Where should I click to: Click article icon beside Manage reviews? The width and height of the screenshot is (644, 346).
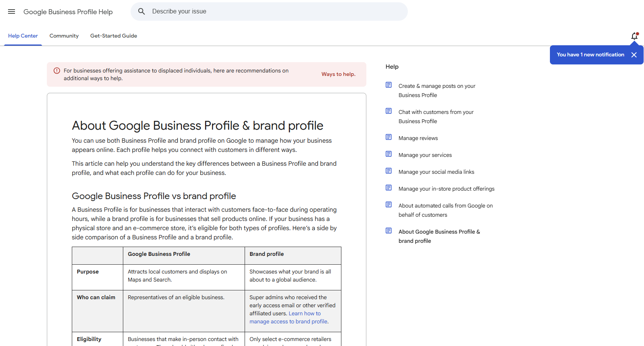(x=389, y=137)
